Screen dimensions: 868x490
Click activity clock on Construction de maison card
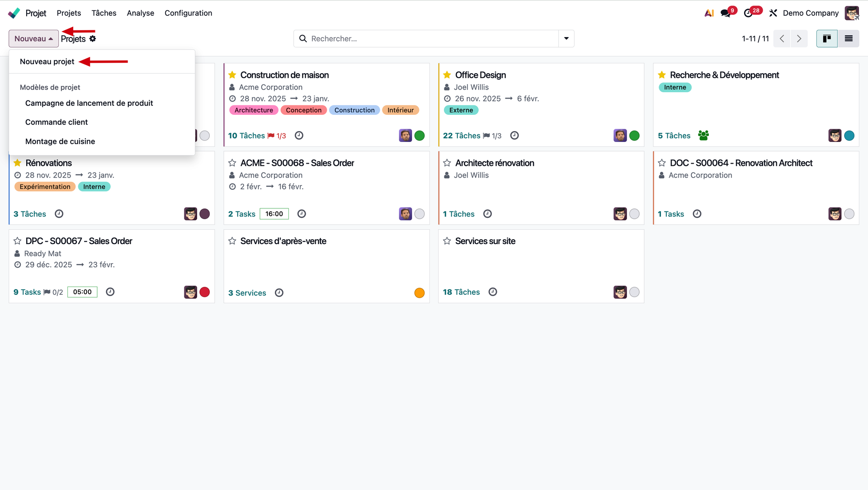[299, 136]
